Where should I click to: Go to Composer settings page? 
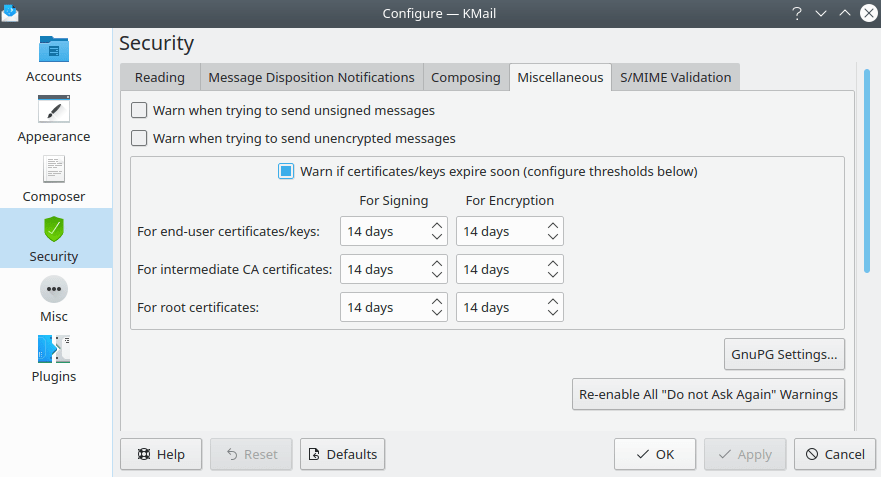pyautogui.click(x=54, y=180)
